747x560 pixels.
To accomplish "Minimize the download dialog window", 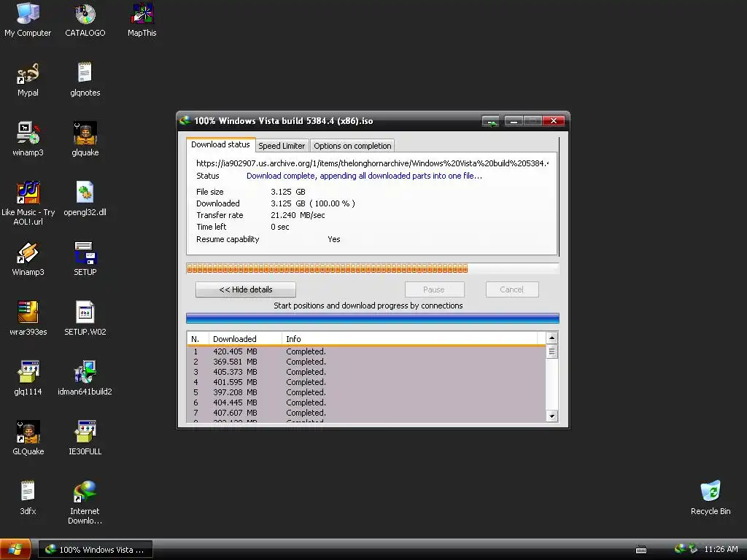I will pos(514,122).
